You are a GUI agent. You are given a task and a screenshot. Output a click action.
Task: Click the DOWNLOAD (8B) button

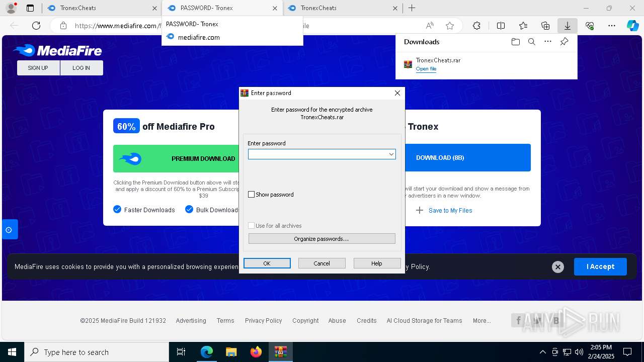point(467,158)
